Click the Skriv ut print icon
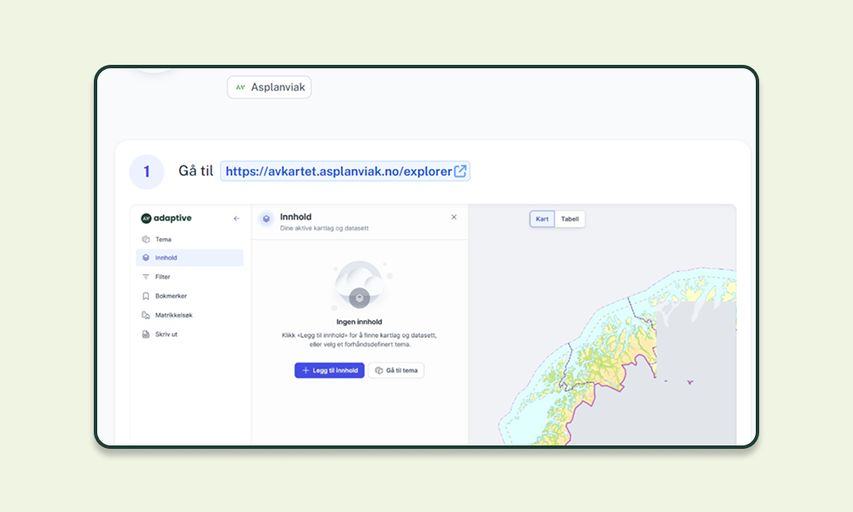 coord(146,334)
